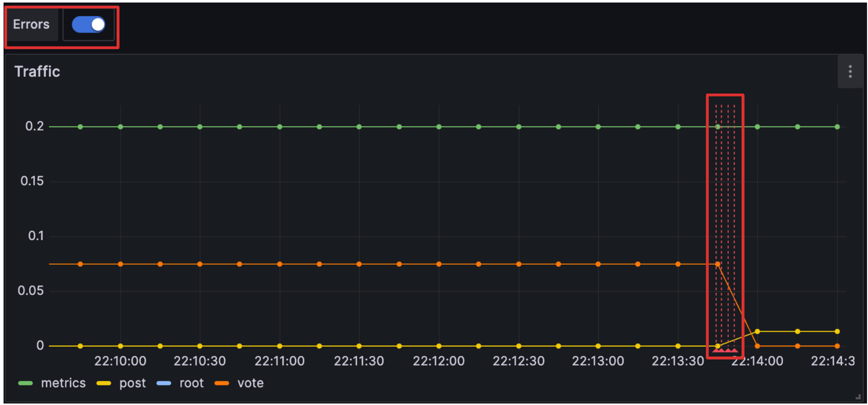Click the green metrics point at 22:10:00
Image resolution: width=868 pixels, height=405 pixels.
pos(120,127)
